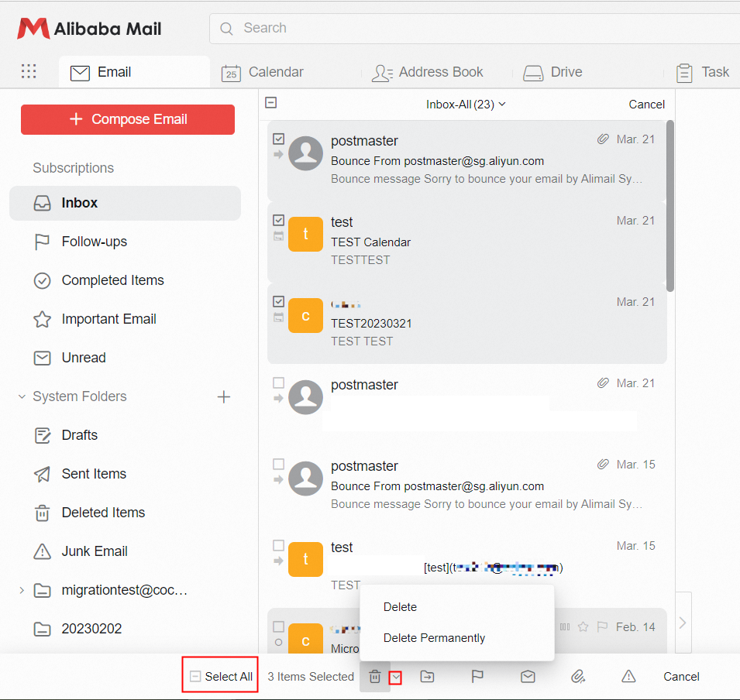The image size is (740, 700).
Task: Click the trash delete icon in bottom toolbar
Action: coord(375,677)
